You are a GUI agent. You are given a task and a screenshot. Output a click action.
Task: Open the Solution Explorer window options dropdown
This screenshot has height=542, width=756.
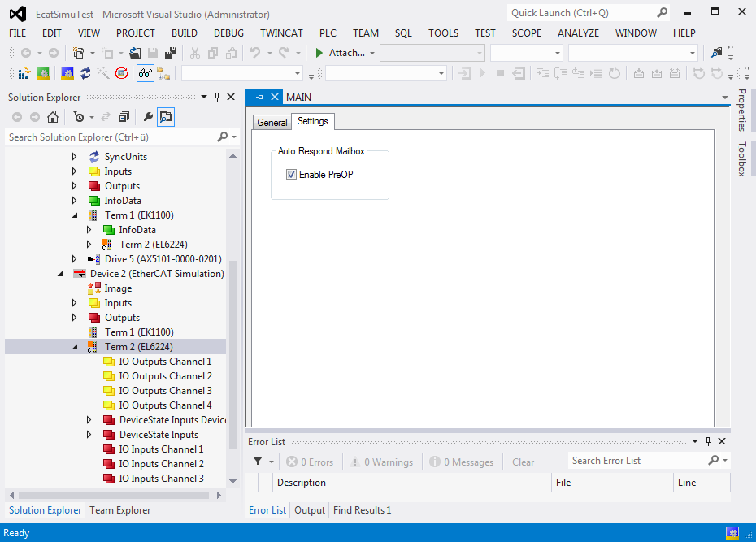[x=204, y=97]
